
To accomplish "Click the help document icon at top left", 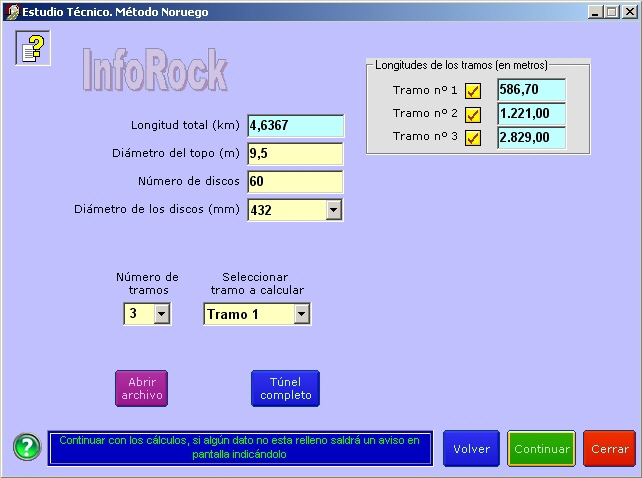I will click(x=32, y=47).
